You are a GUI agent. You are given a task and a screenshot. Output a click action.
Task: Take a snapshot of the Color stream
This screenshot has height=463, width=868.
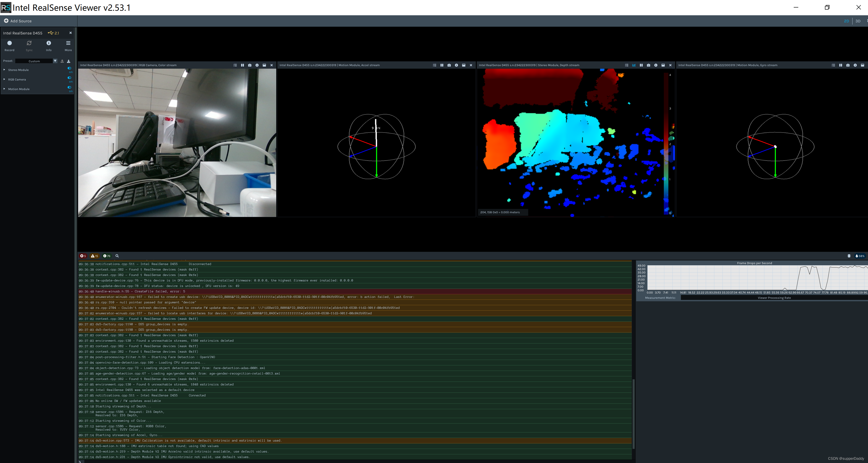click(249, 65)
